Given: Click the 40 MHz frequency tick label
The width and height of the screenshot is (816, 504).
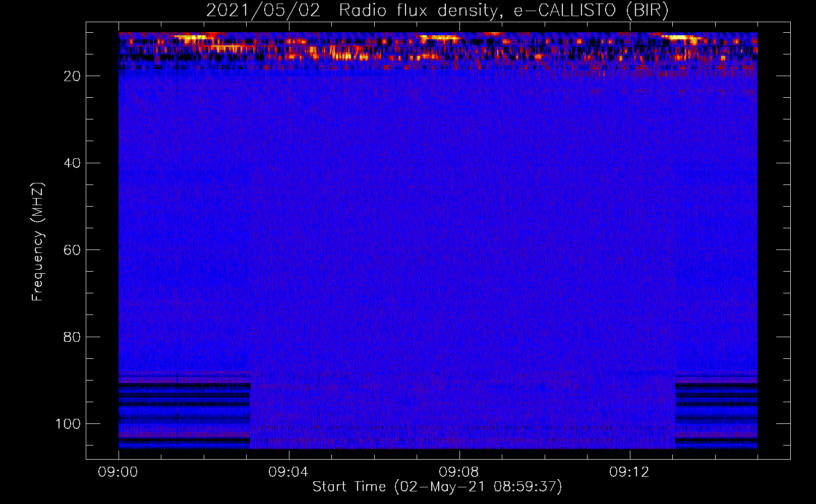Looking at the screenshot, I should (x=72, y=163).
